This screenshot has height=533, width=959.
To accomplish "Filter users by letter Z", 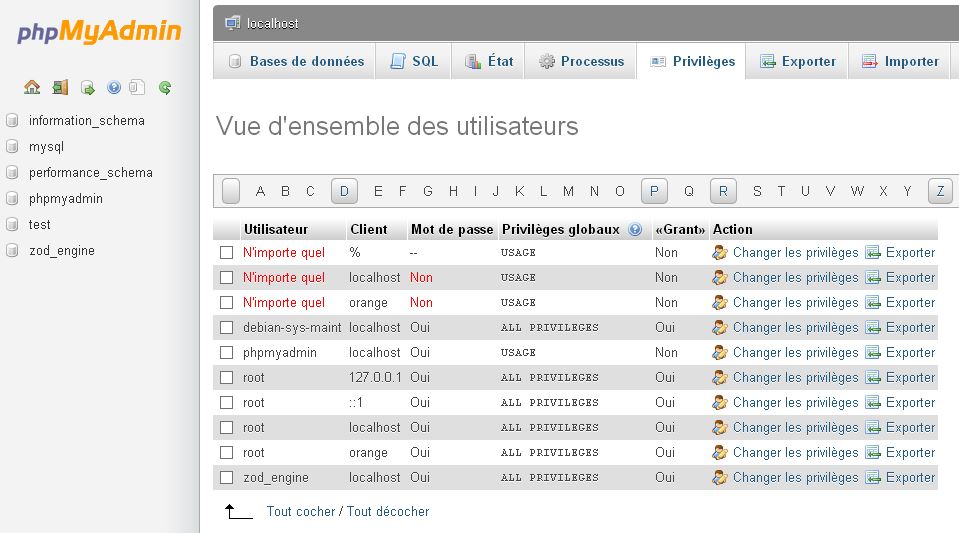I will (941, 191).
